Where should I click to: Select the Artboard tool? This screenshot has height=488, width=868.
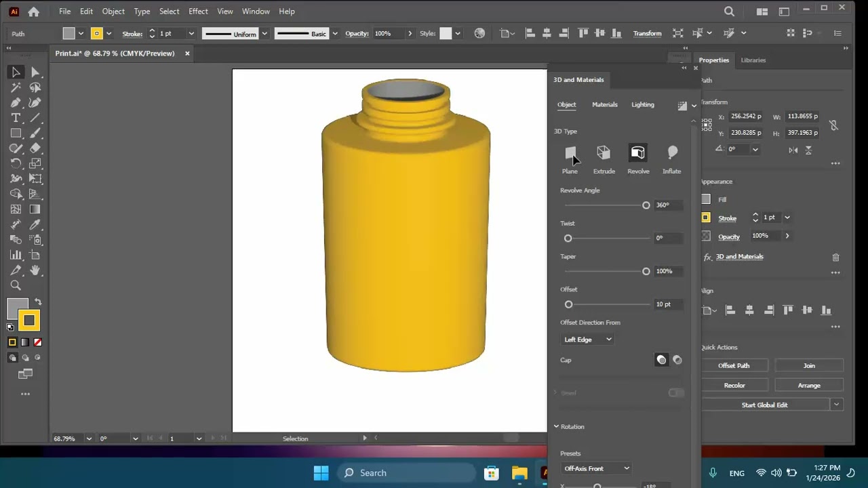(x=35, y=255)
